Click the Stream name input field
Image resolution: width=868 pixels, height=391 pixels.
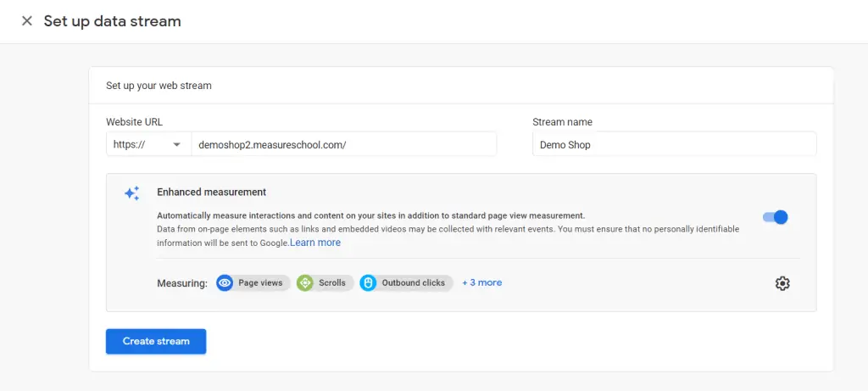point(674,144)
